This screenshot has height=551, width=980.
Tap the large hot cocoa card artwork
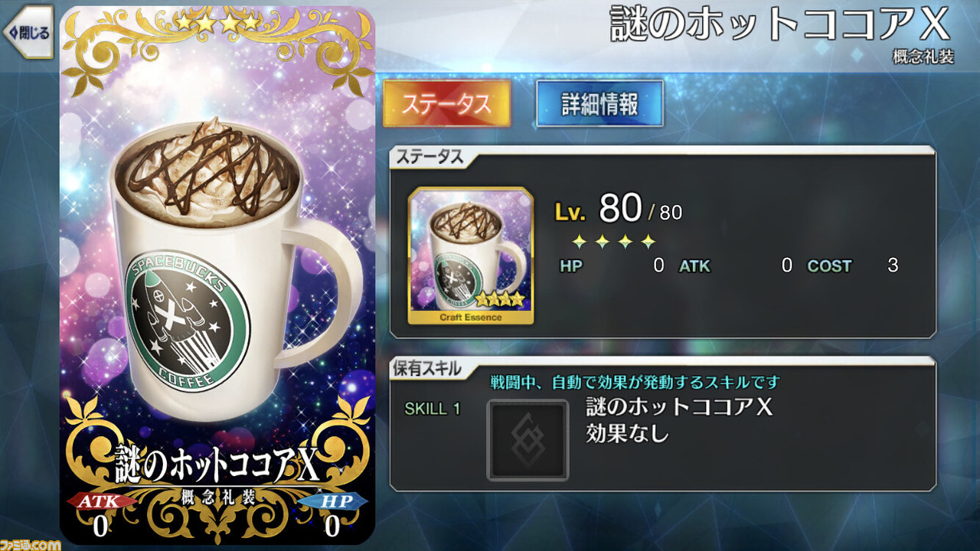(x=217, y=275)
